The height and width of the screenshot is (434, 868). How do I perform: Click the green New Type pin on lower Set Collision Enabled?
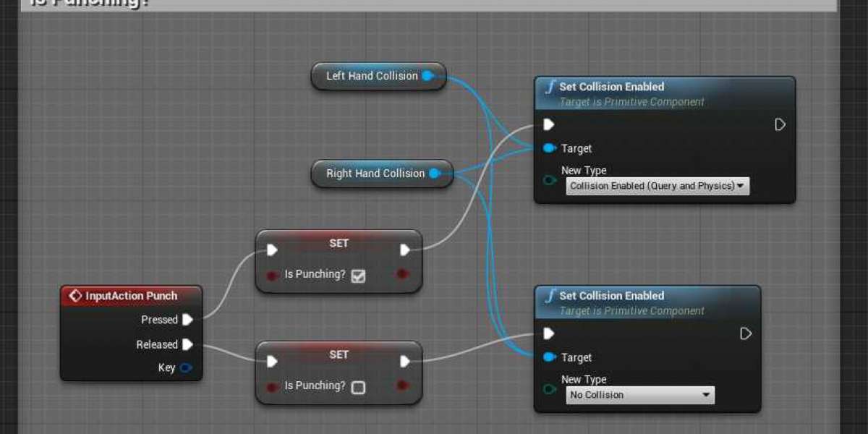pyautogui.click(x=550, y=386)
